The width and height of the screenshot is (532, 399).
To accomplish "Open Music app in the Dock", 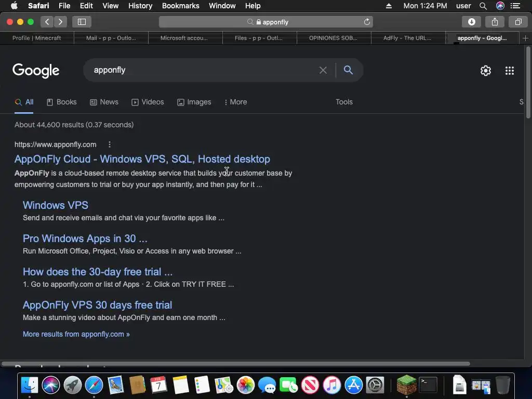I will tap(332, 385).
